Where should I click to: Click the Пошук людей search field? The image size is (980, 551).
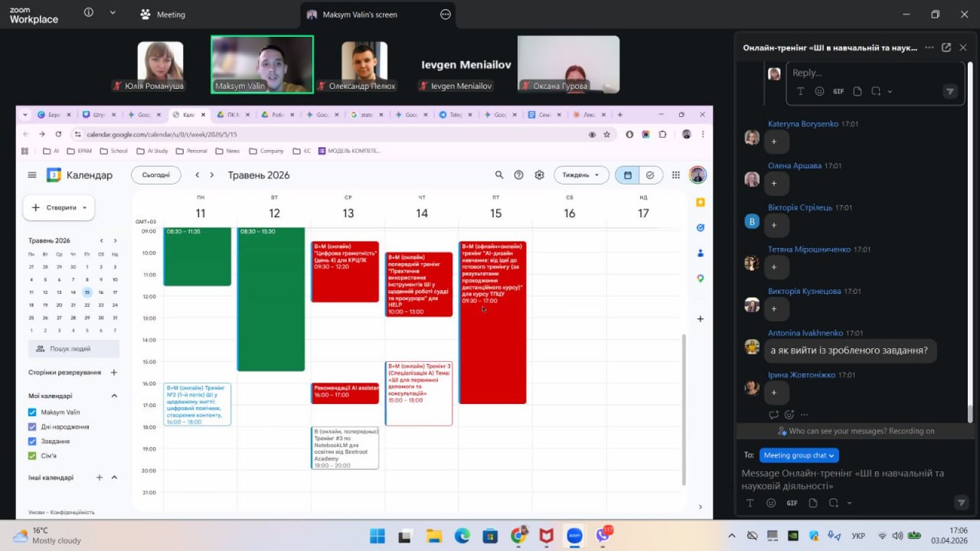click(x=73, y=349)
